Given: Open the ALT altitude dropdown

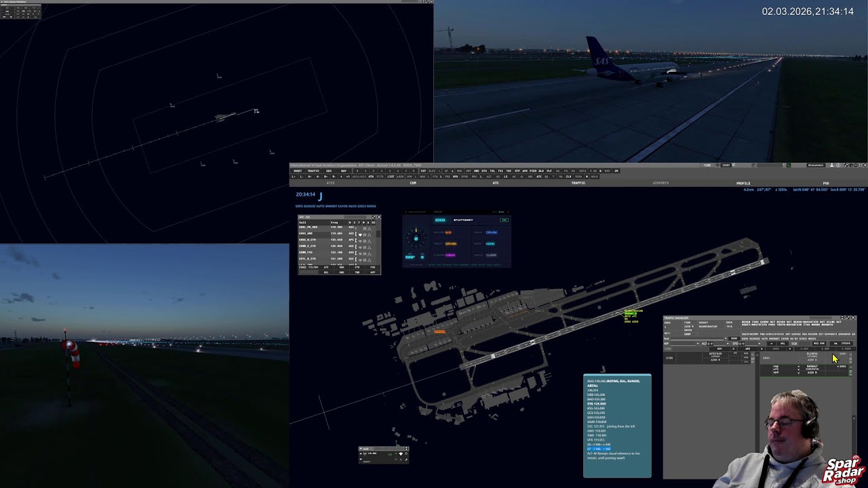Looking at the screenshot, I should click(x=728, y=344).
